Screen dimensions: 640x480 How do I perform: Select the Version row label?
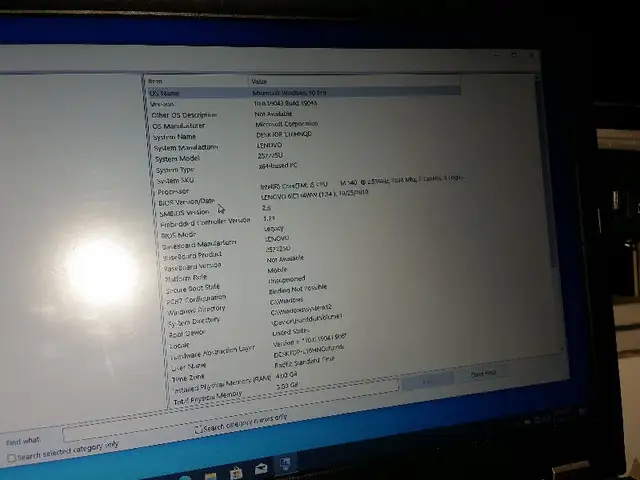pos(162,104)
